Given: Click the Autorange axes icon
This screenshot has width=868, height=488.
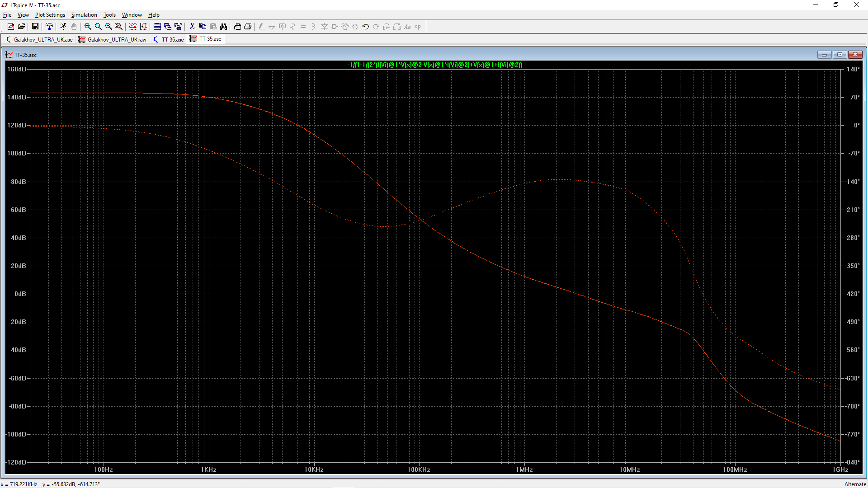Looking at the screenshot, I should (143, 27).
